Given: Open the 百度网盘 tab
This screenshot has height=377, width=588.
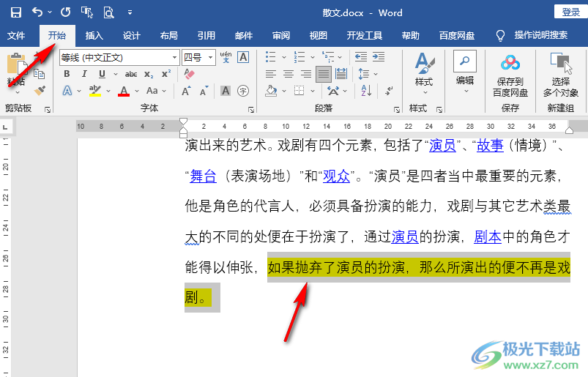Looking at the screenshot, I should [x=457, y=36].
